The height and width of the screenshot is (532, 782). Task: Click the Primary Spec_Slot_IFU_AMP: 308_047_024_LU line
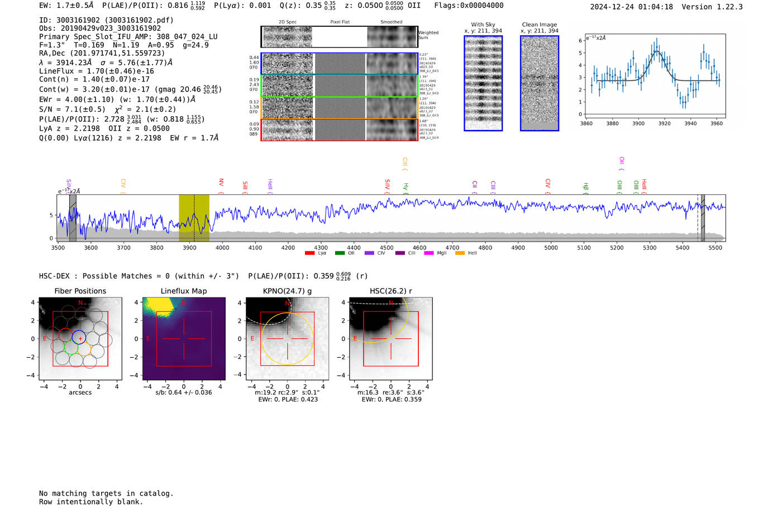128,37
